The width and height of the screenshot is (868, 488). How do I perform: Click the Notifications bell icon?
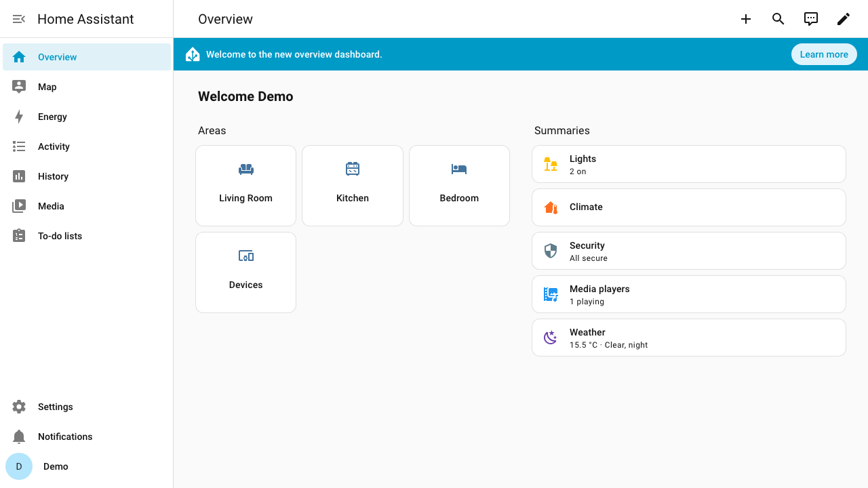pos(19,436)
